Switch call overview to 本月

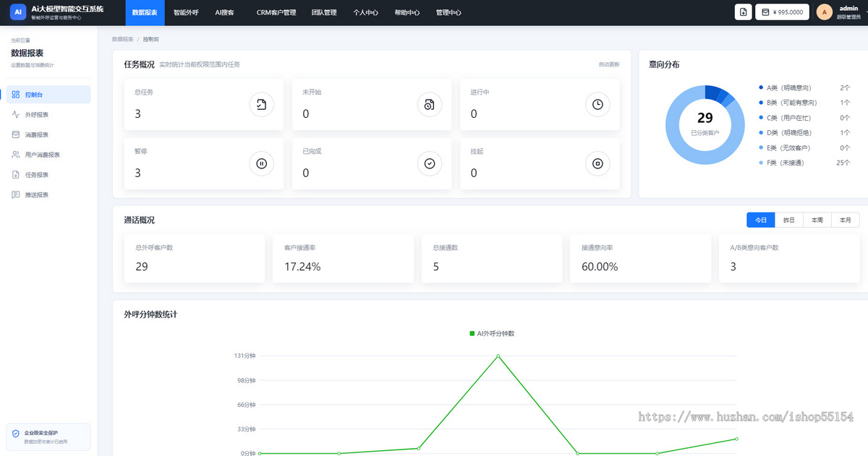[846, 220]
